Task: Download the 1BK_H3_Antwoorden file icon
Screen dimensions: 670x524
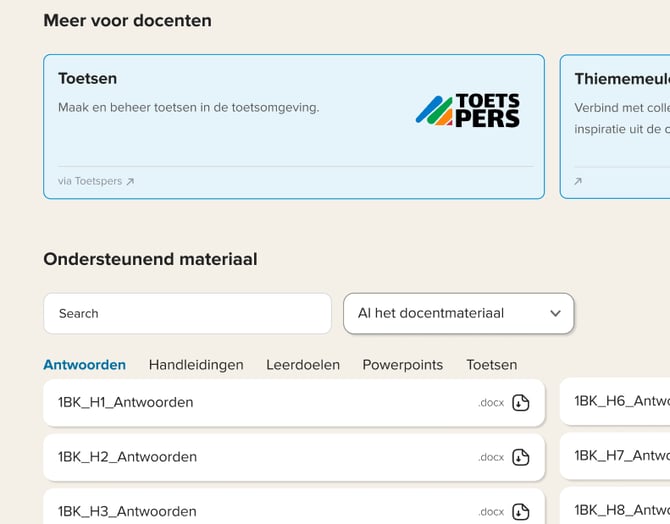Action: coord(520,512)
